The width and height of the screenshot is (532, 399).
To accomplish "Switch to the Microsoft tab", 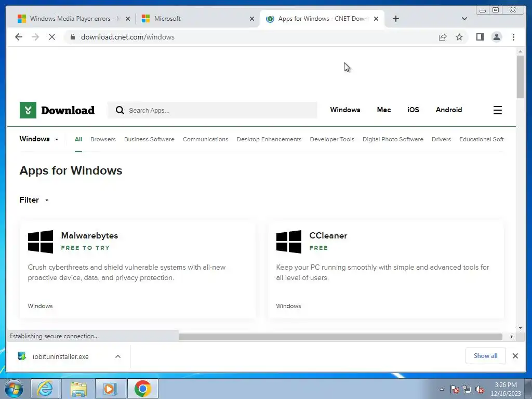I will [198, 19].
